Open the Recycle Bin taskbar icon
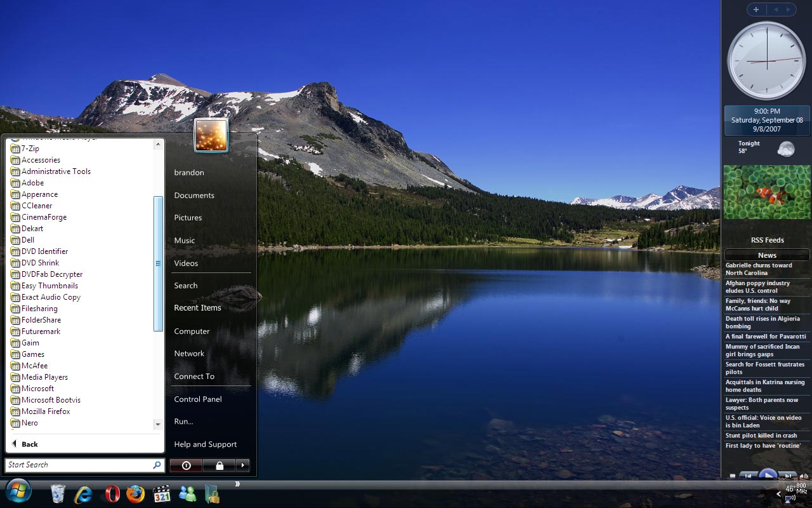 (x=58, y=493)
